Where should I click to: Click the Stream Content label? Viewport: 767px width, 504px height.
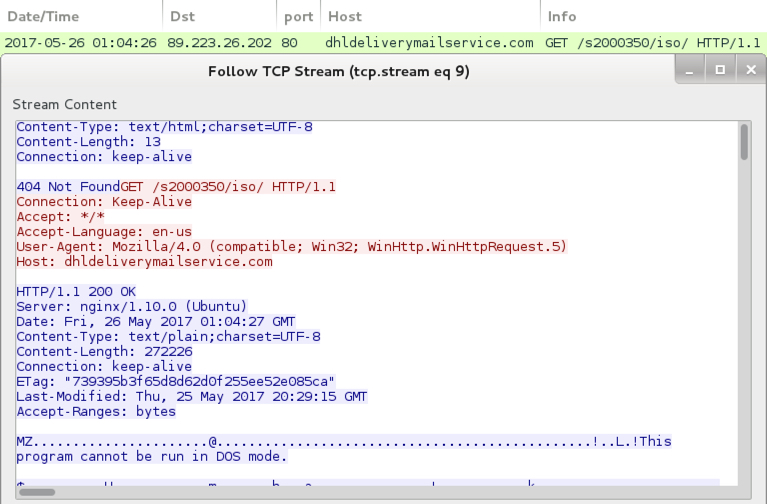coord(65,105)
